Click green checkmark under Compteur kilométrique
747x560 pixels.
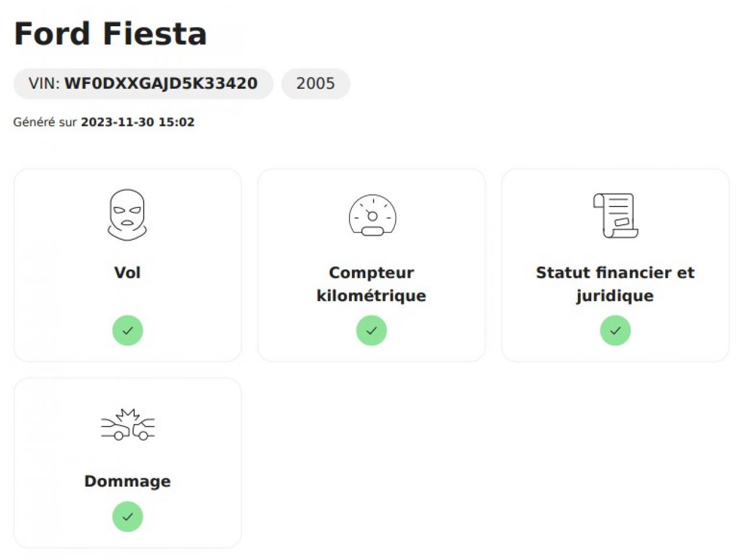(372, 331)
